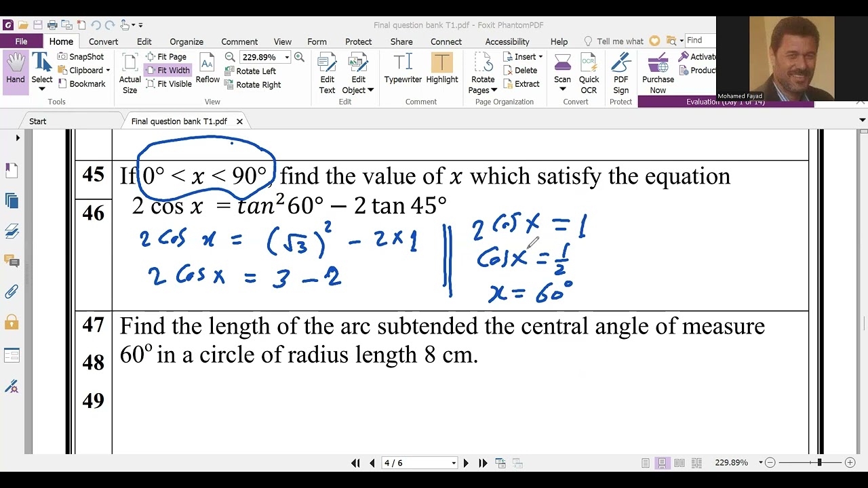
Task: Go to the last page
Action: [483, 463]
